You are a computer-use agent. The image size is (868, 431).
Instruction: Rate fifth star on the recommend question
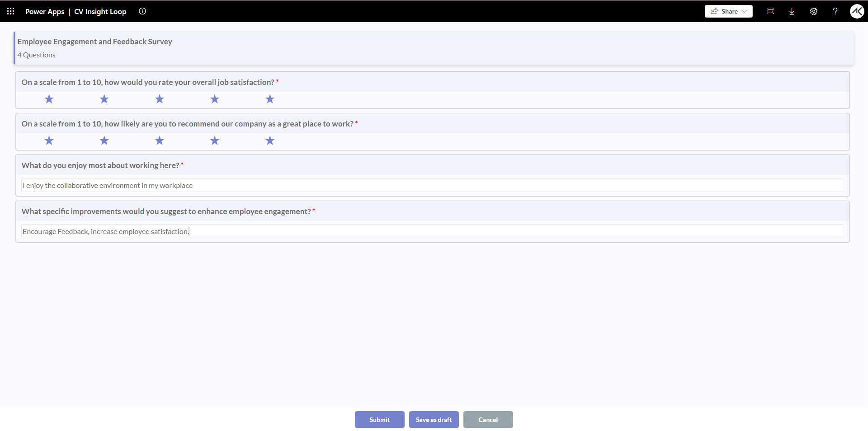[x=270, y=141]
